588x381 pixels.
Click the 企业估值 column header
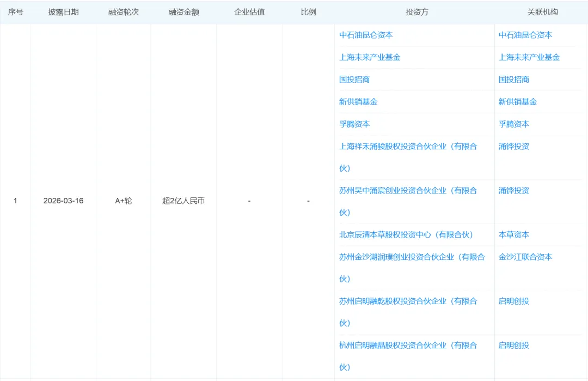(x=249, y=12)
